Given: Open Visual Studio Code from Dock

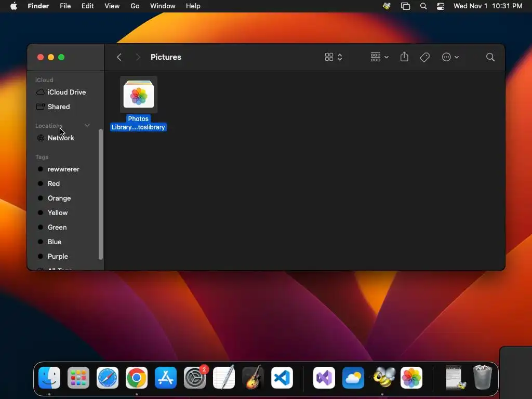Looking at the screenshot, I should (x=282, y=378).
